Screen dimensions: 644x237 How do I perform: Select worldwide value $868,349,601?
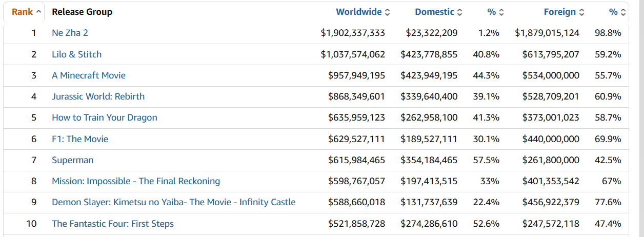(356, 96)
